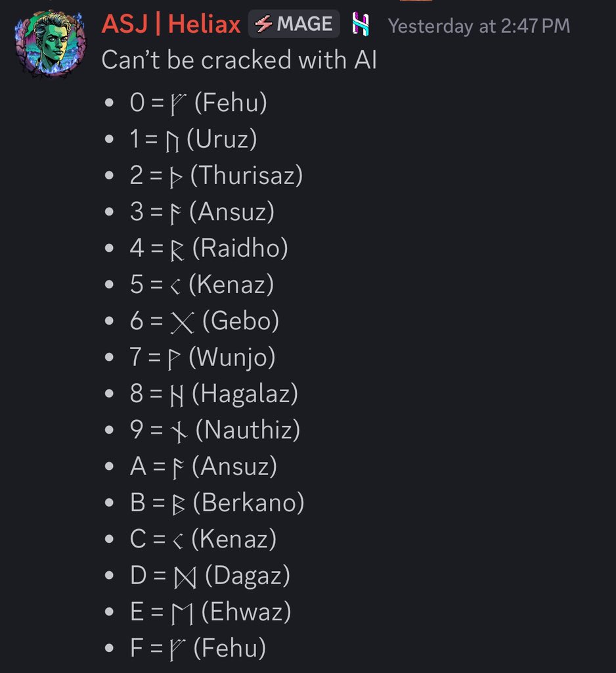The height and width of the screenshot is (673, 616).
Task: Click the MAGE role badge
Action: 294,24
